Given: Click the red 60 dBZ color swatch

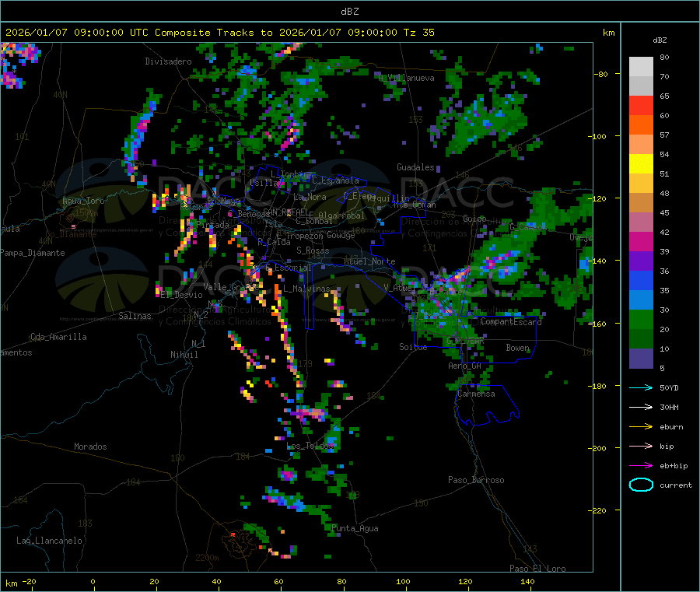Looking at the screenshot, I should pyautogui.click(x=641, y=105).
